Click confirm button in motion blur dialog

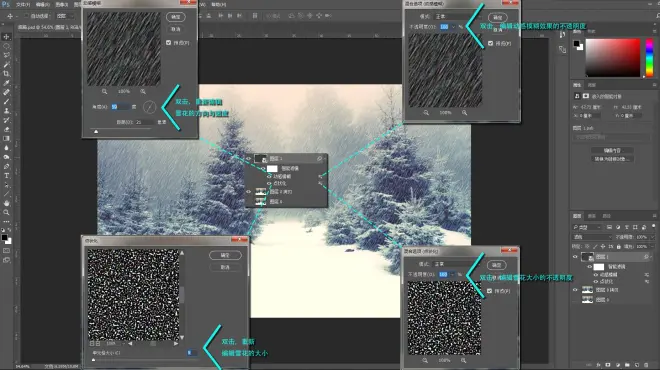tap(176, 17)
